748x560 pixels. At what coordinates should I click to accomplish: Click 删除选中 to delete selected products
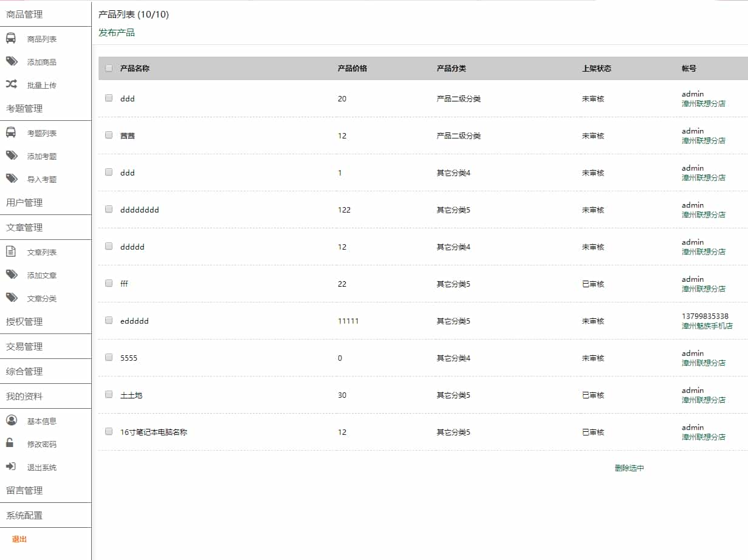coord(630,468)
